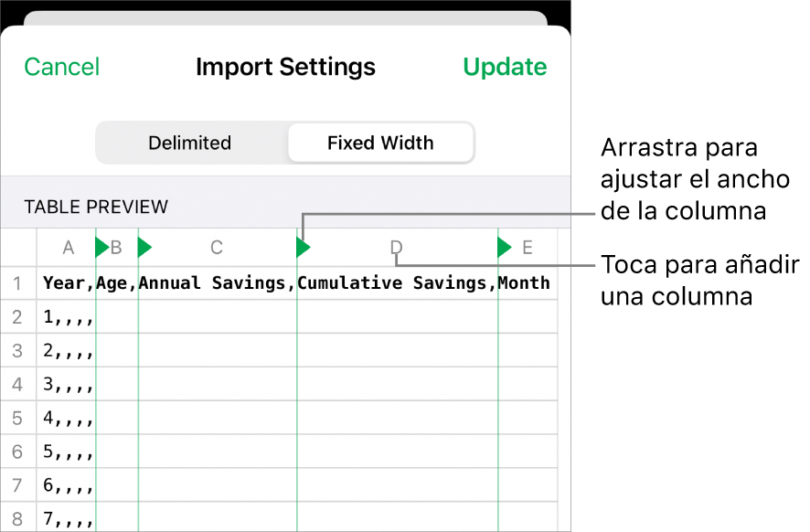Select the column C header
Image resolution: width=810 pixels, height=532 pixels.
coord(216,247)
